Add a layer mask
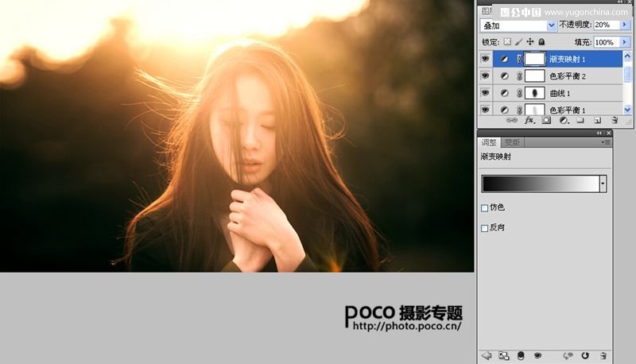This screenshot has width=636, height=364. tap(546, 120)
